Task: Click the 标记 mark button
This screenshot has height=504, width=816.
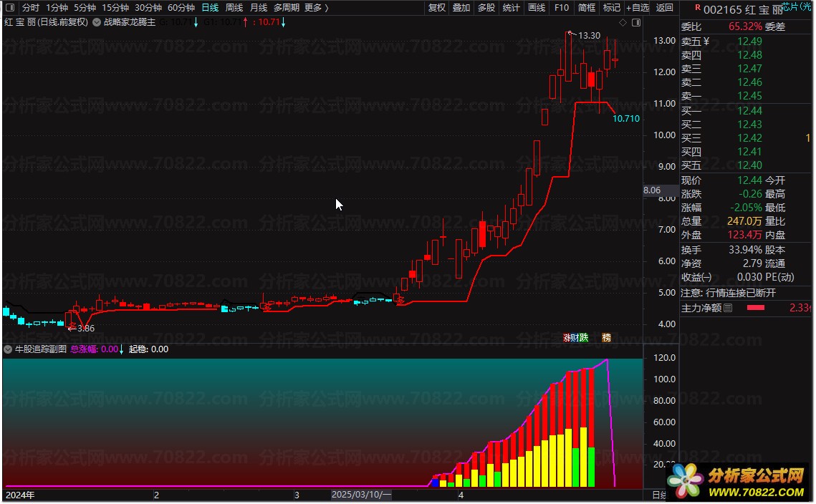Action: 612,8
